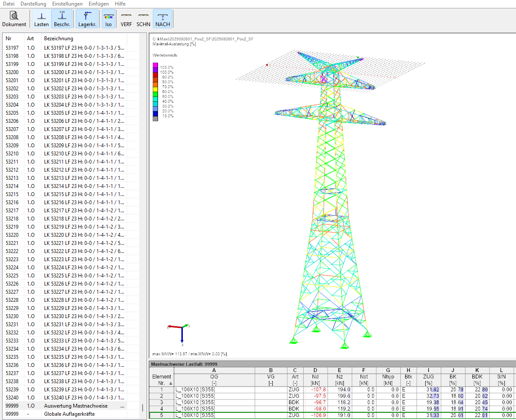This screenshot has height=420, width=516.
Task: Select Globale Auflagerkräfte entry
Action: (69, 414)
